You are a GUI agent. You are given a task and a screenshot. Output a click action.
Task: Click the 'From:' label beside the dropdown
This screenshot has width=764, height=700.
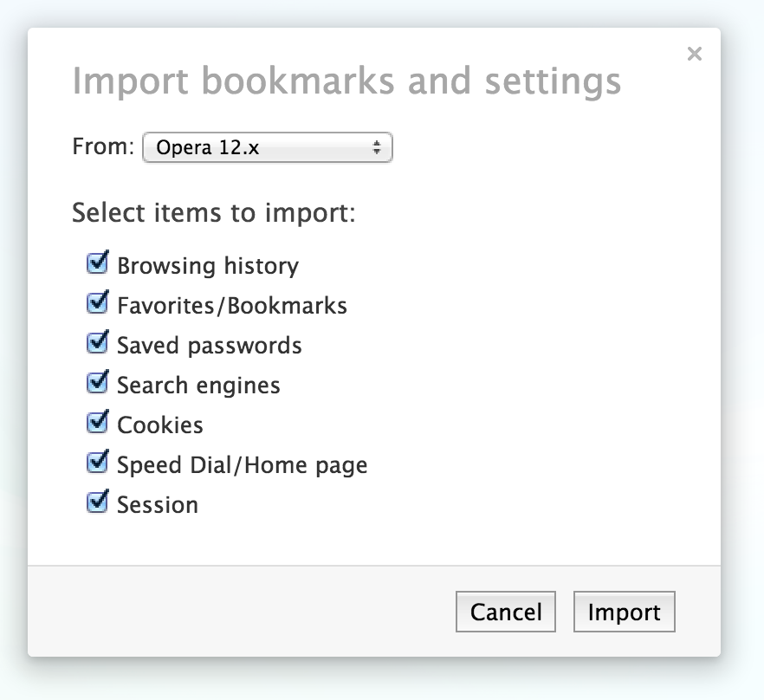coord(103,146)
